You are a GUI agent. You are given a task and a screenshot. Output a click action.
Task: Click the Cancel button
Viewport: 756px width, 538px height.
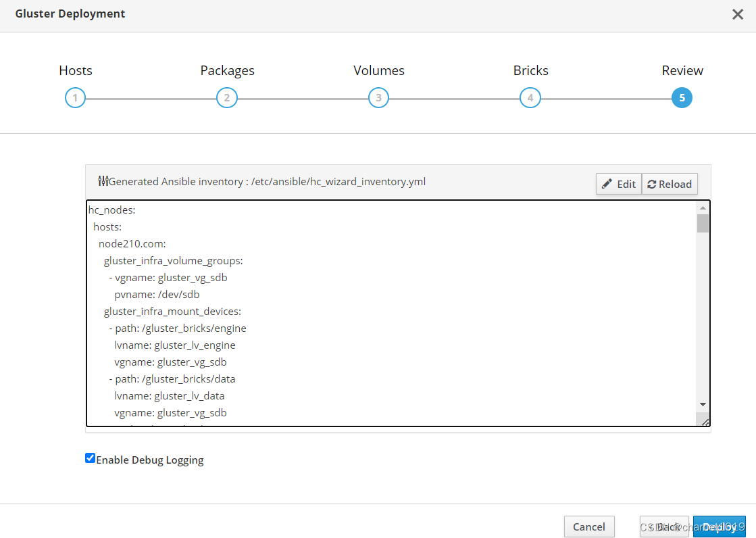(589, 527)
